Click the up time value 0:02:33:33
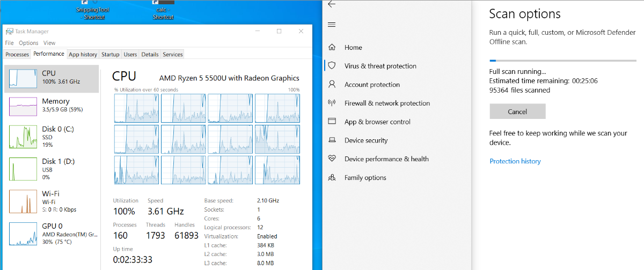 (133, 259)
